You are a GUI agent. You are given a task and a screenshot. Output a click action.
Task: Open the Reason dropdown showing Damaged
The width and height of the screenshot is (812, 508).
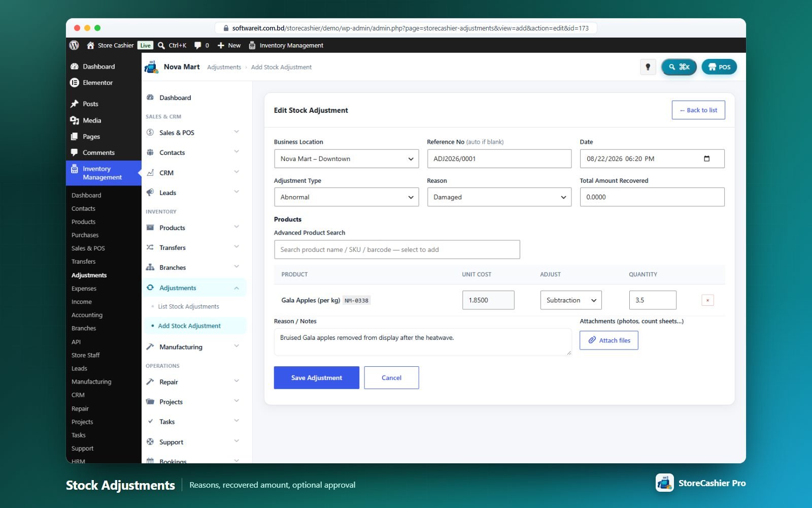[x=499, y=197]
